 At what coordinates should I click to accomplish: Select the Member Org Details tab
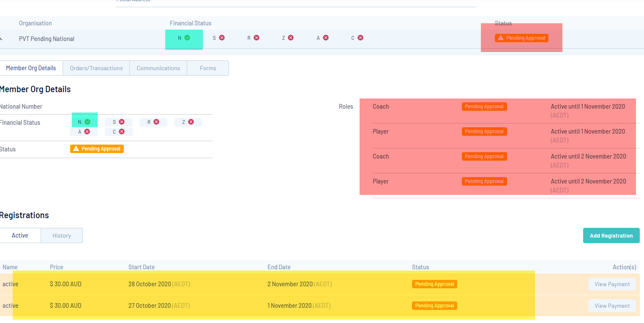(31, 68)
